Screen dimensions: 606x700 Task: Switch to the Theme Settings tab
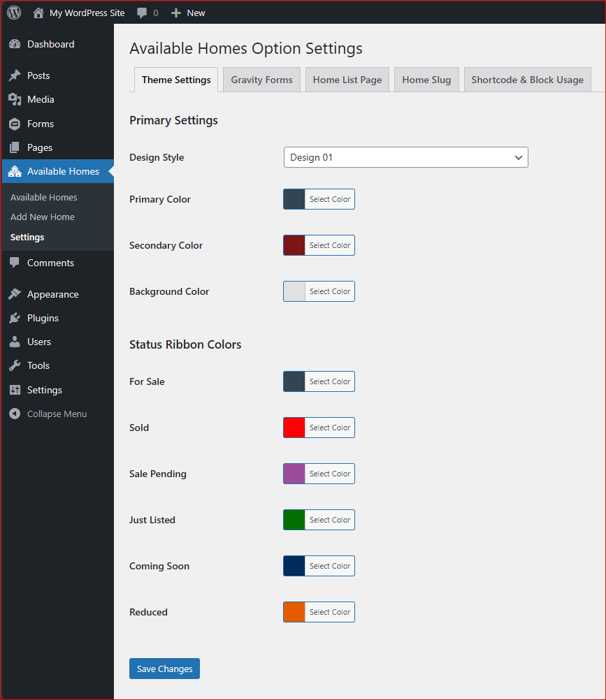(x=176, y=80)
